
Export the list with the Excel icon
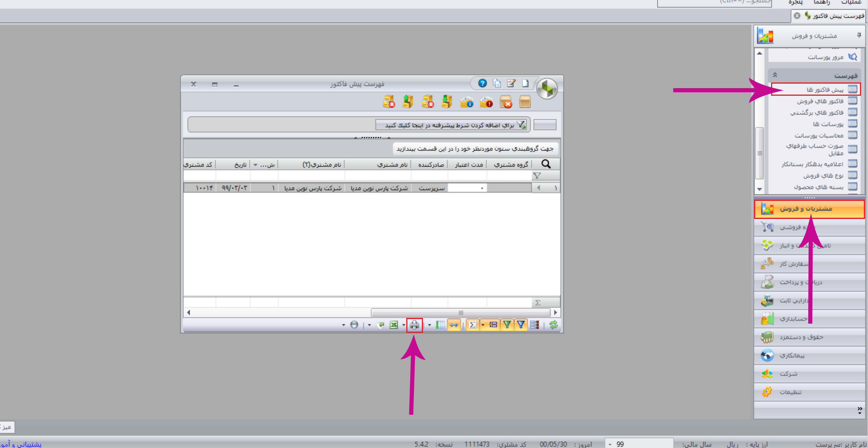point(394,325)
